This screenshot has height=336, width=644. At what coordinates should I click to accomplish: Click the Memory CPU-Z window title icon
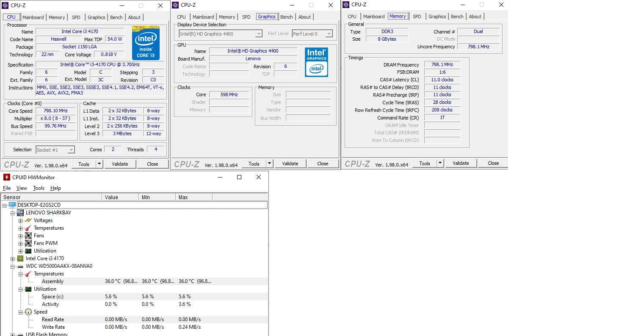[346, 5]
